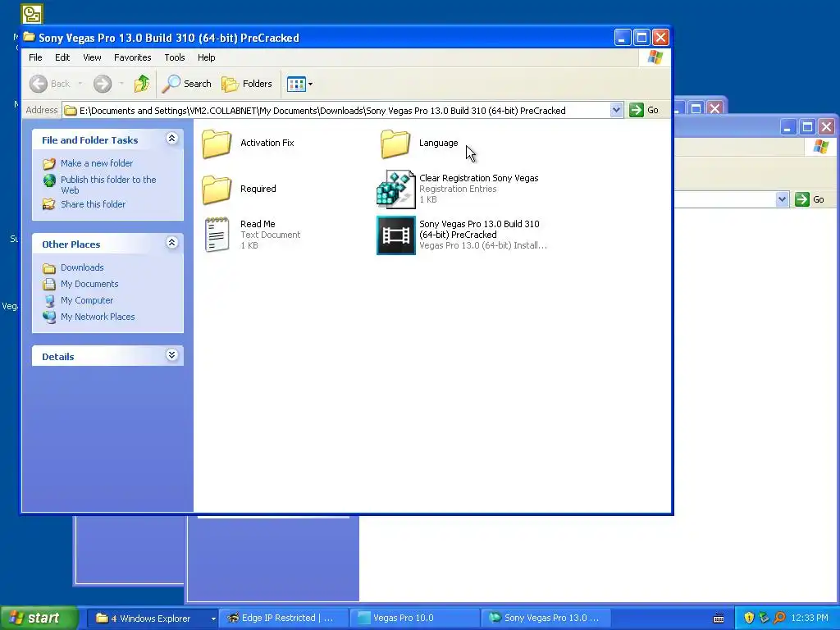
Task: Click Share this folder link
Action: [x=94, y=204]
